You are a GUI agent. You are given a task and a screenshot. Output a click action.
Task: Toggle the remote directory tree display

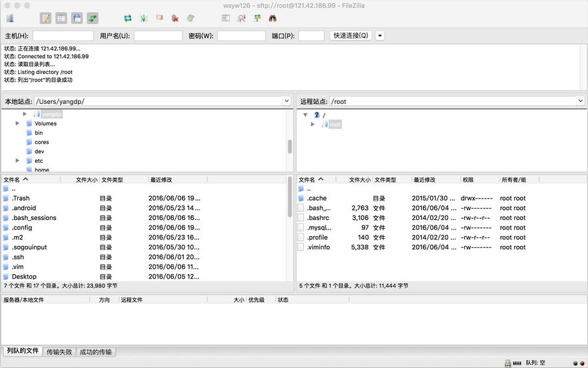(77, 18)
